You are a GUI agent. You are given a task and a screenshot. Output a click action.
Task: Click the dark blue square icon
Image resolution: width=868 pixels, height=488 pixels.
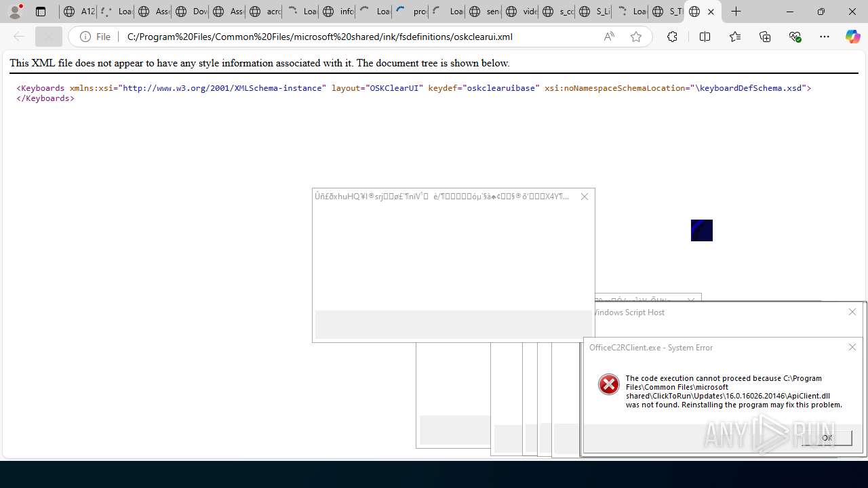702,230
